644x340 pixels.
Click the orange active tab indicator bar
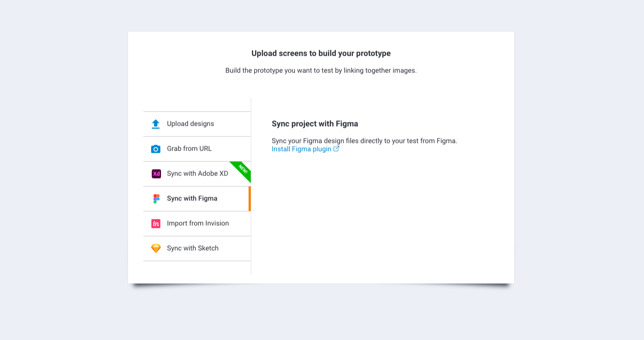click(249, 199)
